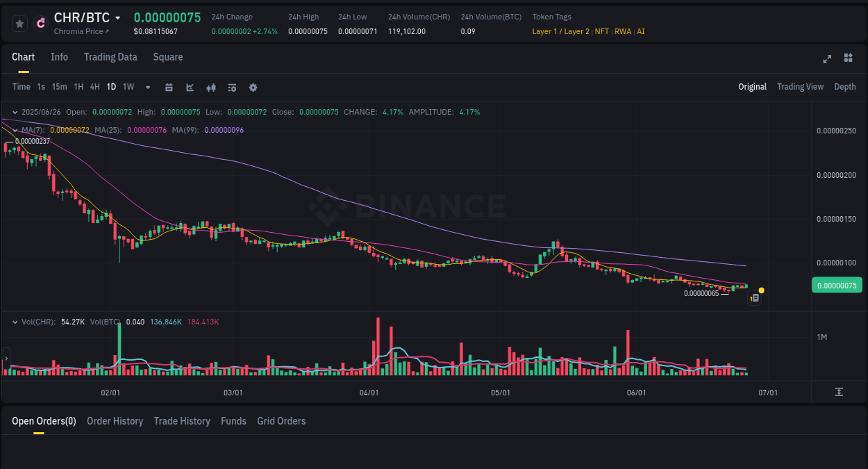Image resolution: width=868 pixels, height=469 pixels.
Task: Collapse the volume indicator panel chevron
Action: tap(15, 322)
